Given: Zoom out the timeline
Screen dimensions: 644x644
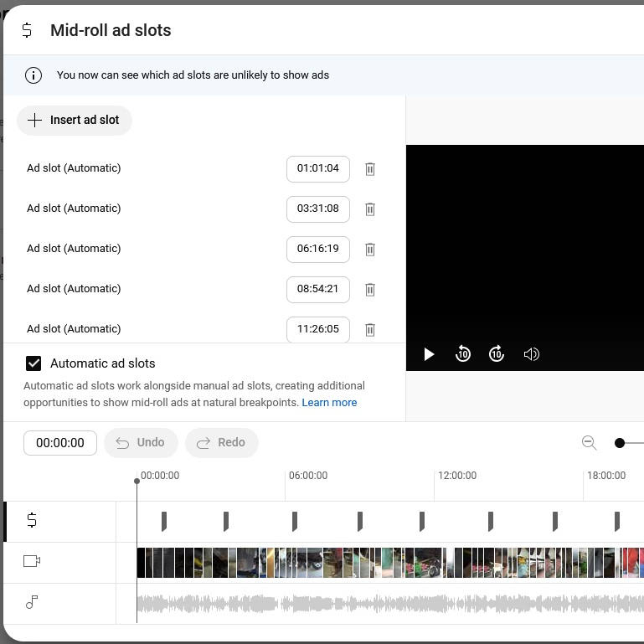Looking at the screenshot, I should tap(589, 443).
